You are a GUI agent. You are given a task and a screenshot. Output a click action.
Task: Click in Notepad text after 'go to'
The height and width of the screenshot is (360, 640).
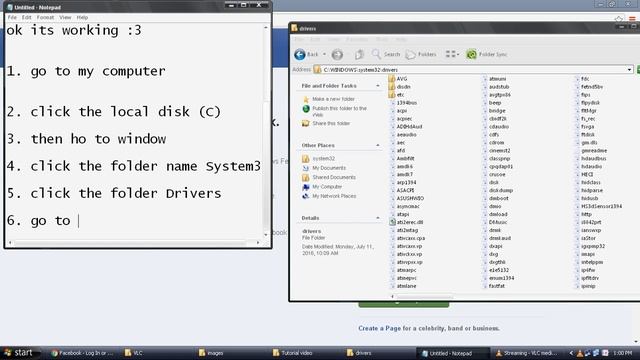pyautogui.click(x=78, y=221)
